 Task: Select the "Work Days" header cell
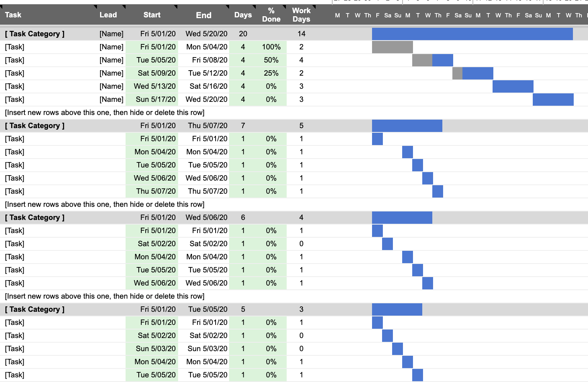(x=301, y=15)
